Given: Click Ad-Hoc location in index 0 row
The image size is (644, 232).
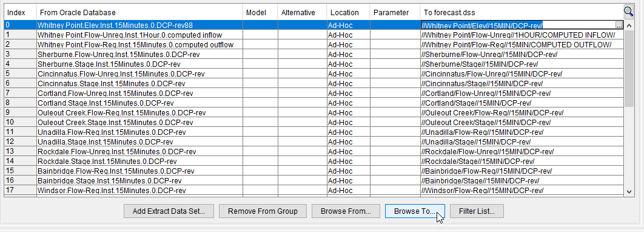Looking at the screenshot, I should point(348,25).
